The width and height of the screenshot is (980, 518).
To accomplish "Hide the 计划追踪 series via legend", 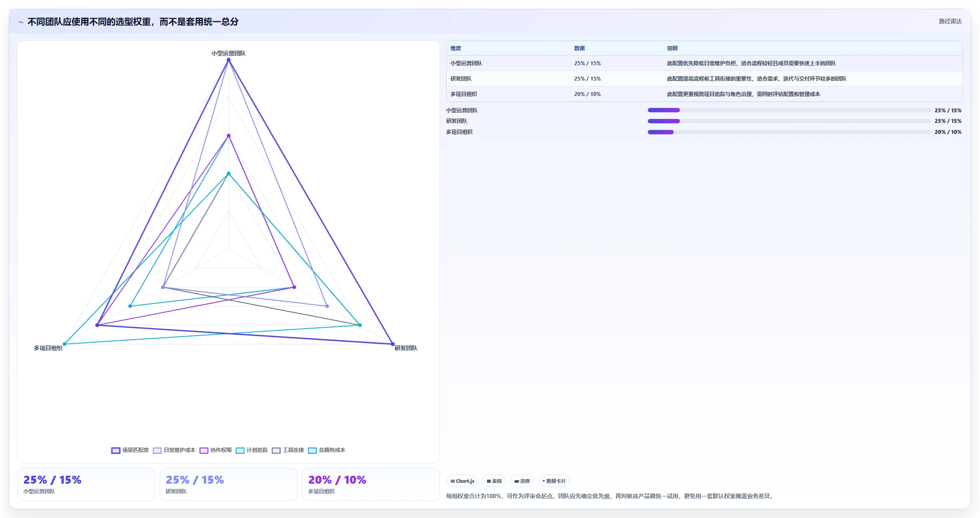I will [252, 450].
